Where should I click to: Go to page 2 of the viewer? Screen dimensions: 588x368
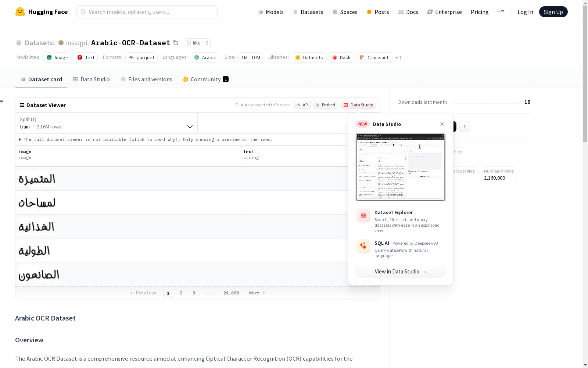tap(181, 293)
